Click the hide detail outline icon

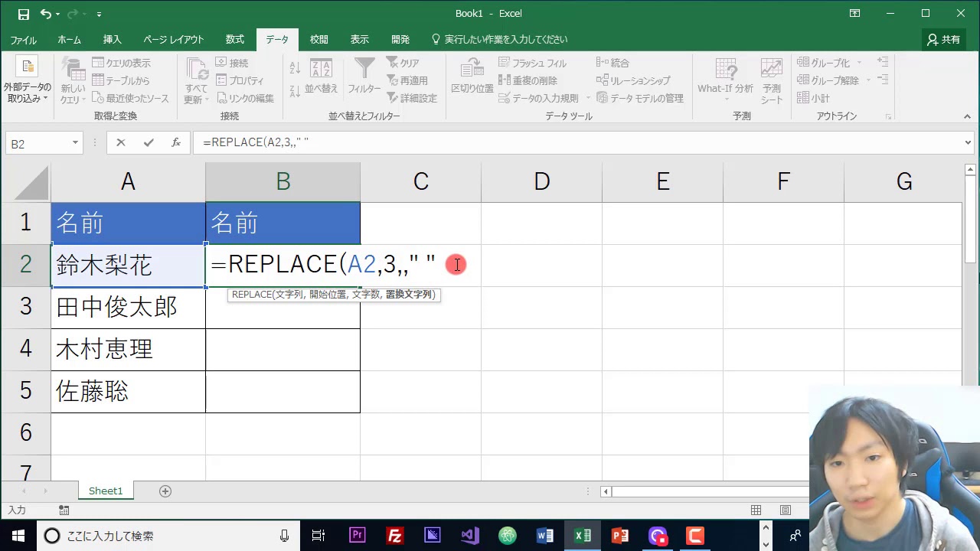pyautogui.click(x=883, y=80)
